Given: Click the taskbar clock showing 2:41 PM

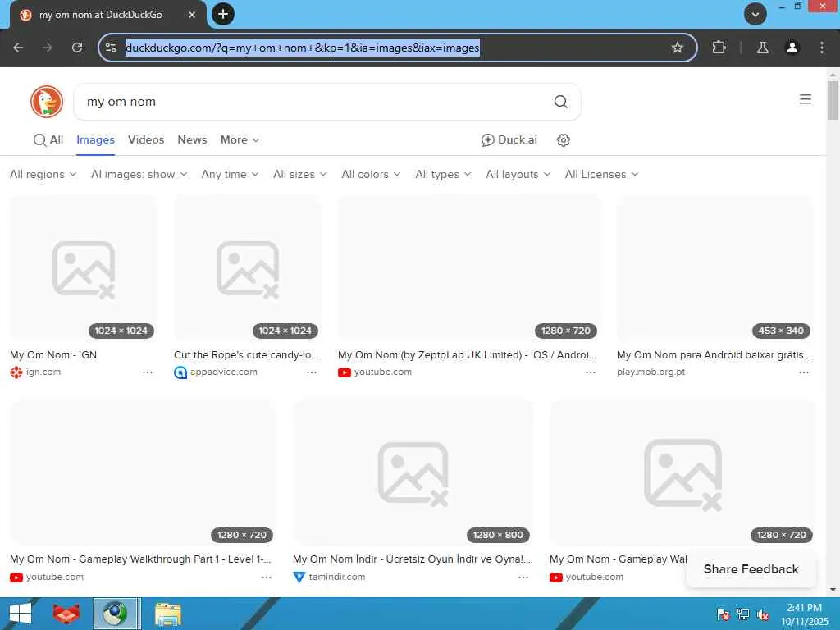Looking at the screenshot, I should 804,614.
